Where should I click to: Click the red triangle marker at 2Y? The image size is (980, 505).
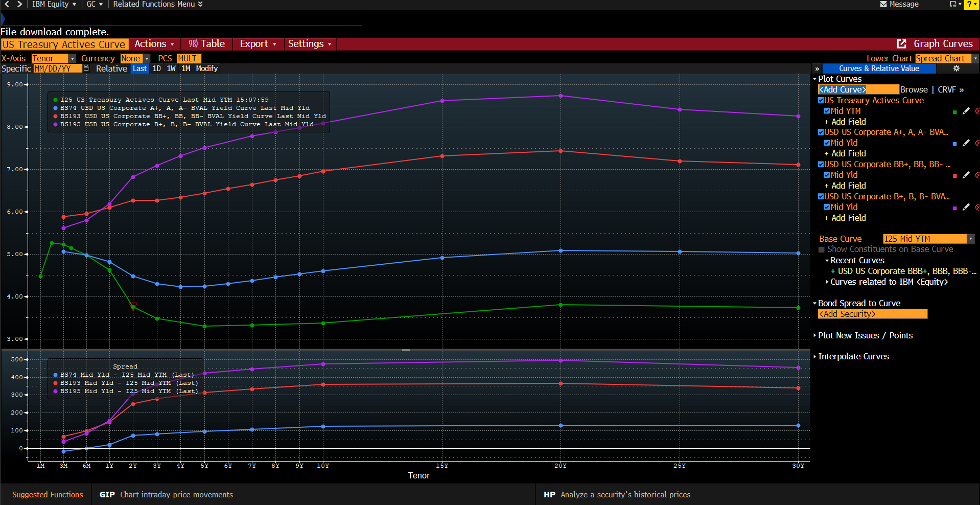coord(133,305)
